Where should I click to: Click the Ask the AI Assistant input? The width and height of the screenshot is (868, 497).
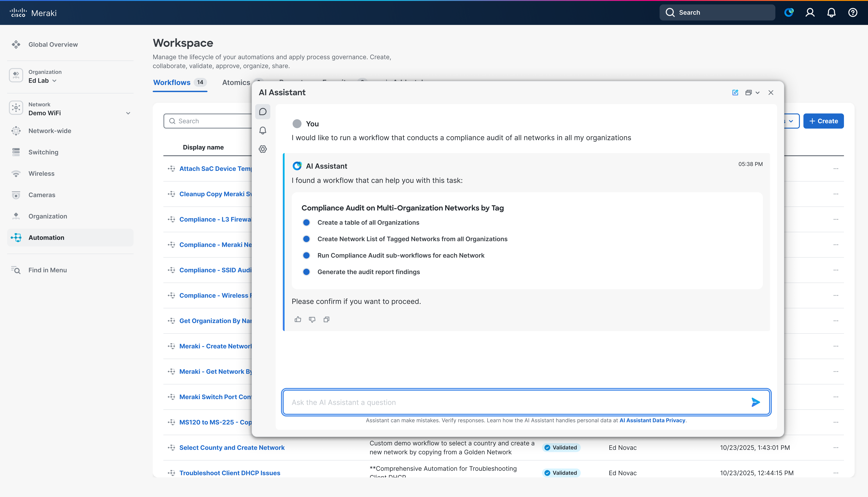(512, 402)
